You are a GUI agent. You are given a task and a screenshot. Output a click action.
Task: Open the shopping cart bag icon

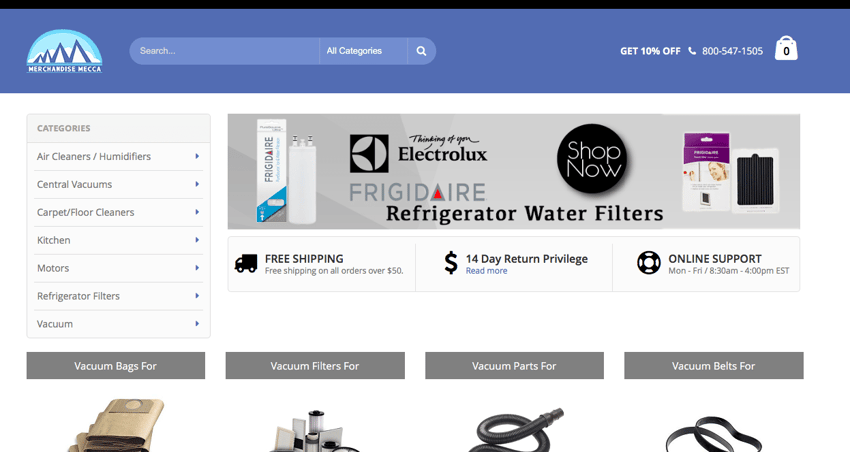click(786, 48)
